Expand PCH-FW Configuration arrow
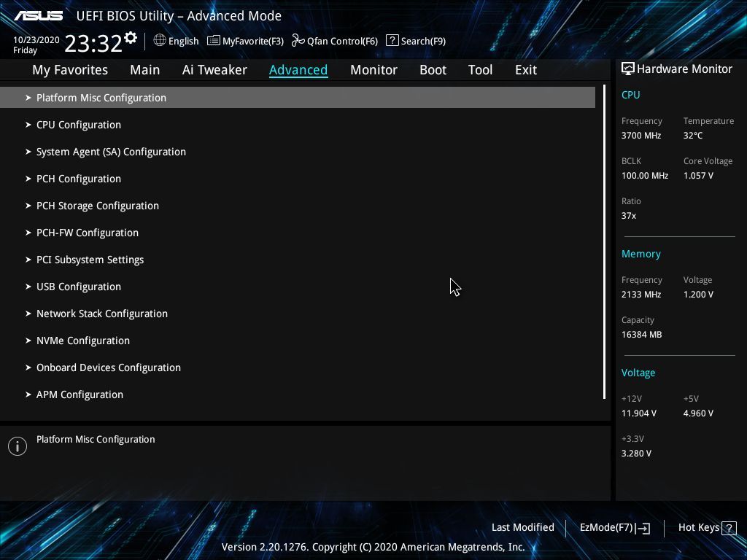The height and width of the screenshot is (560, 747). [28, 233]
